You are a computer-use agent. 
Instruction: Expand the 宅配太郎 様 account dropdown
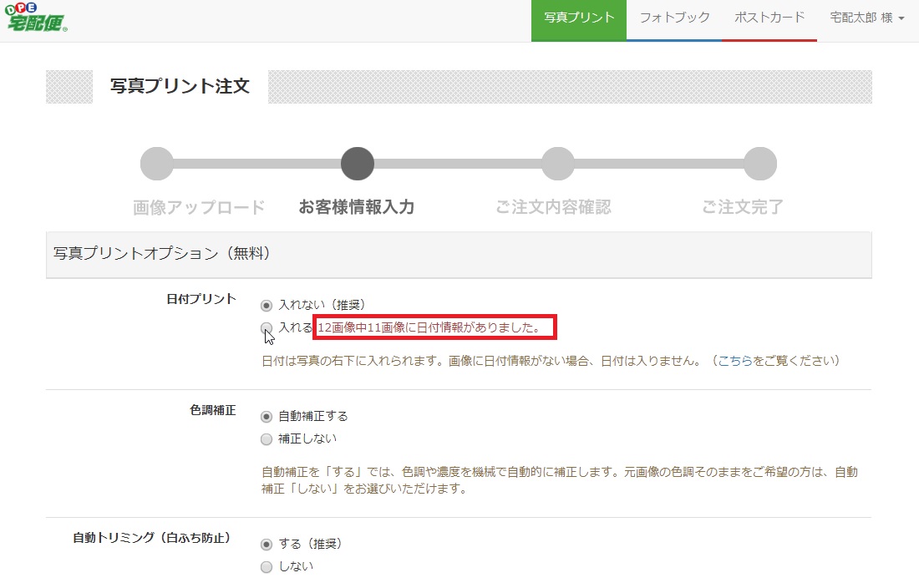[x=866, y=18]
